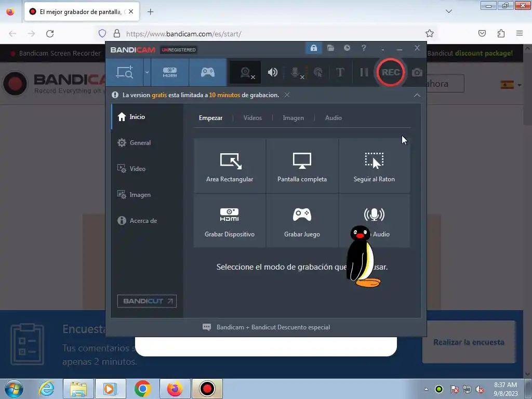Open screen mode selection dropdown arrow
Viewport: 532px width, 399px height.
tap(147, 72)
